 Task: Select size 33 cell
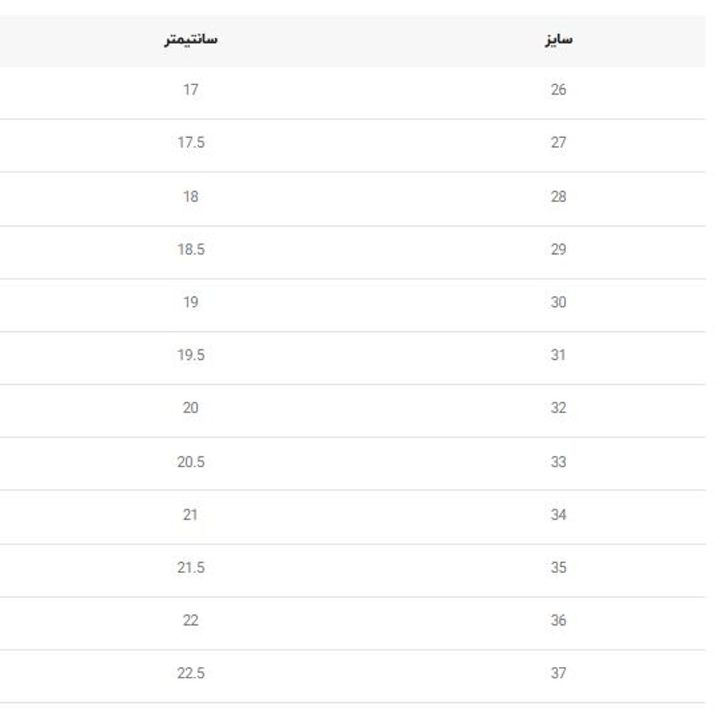[x=558, y=462]
